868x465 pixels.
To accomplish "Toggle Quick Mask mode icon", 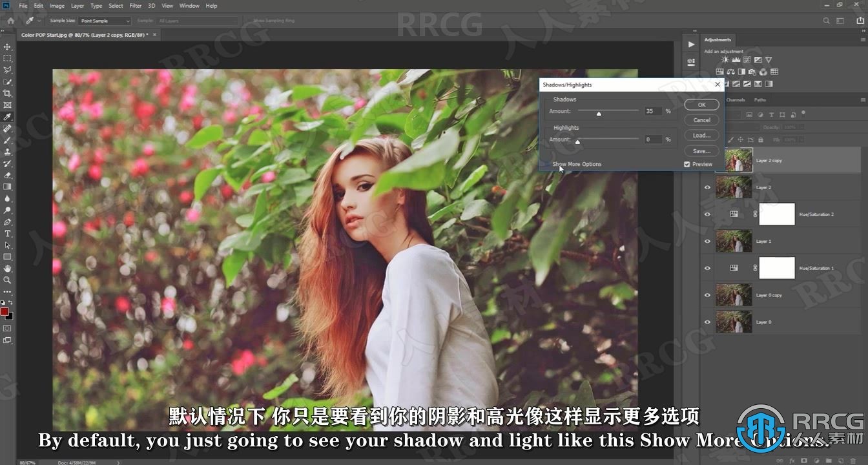I will [8, 328].
